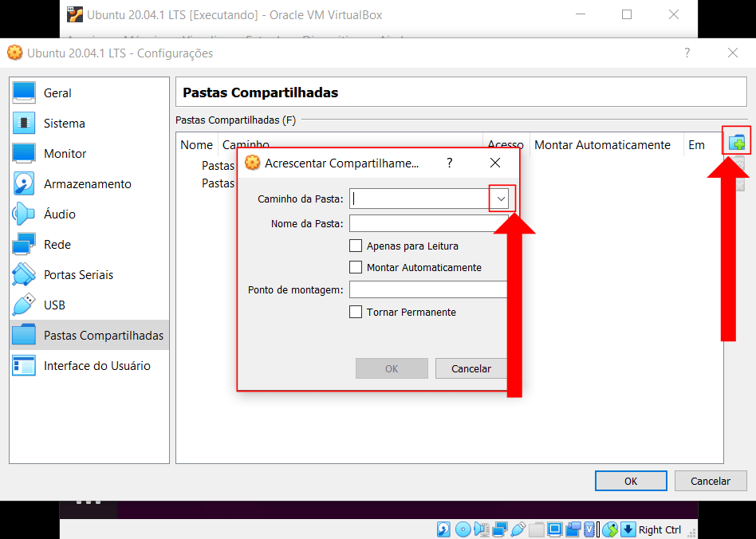Tick the Tornar Permanente checkbox
This screenshot has height=539, width=756.
[356, 312]
